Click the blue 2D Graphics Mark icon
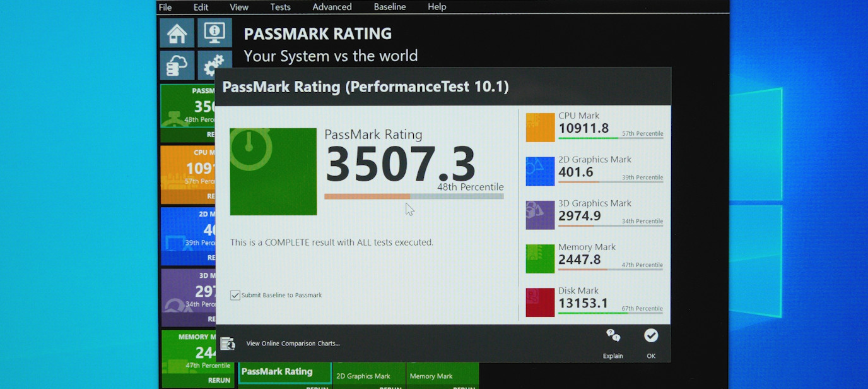This screenshot has height=389, width=868. 540,171
